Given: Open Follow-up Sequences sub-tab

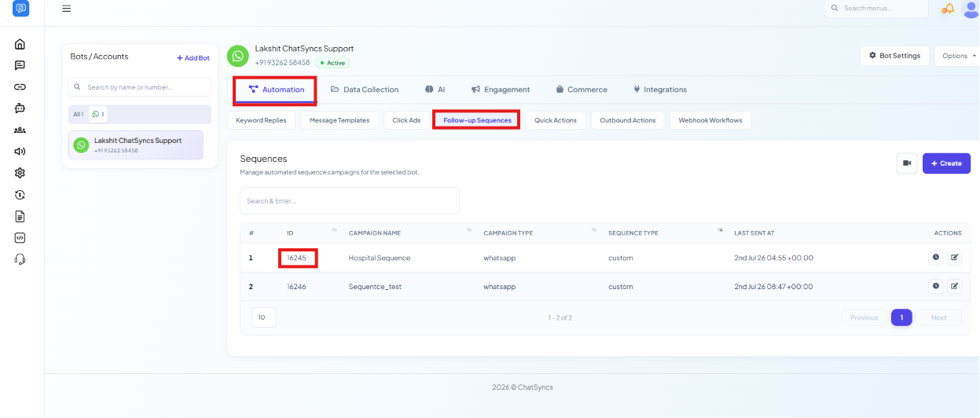Looking at the screenshot, I should point(477,120).
